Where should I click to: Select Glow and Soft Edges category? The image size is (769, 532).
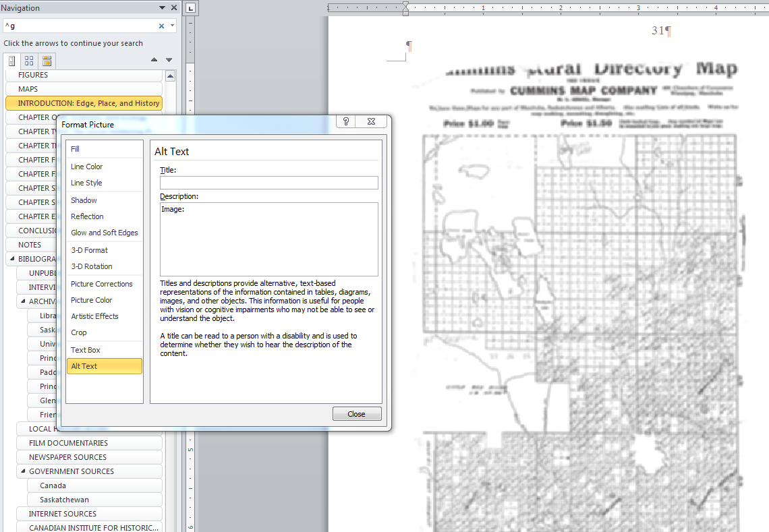pos(105,233)
